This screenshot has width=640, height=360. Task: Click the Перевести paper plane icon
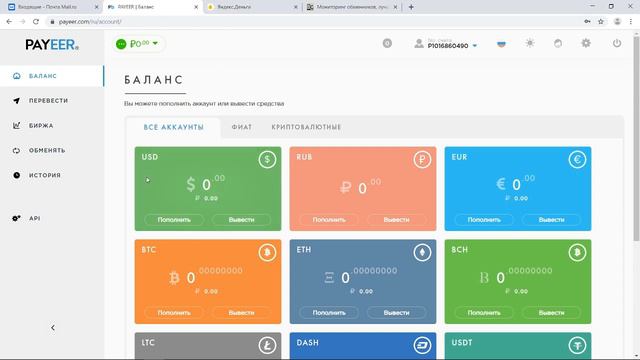16,100
